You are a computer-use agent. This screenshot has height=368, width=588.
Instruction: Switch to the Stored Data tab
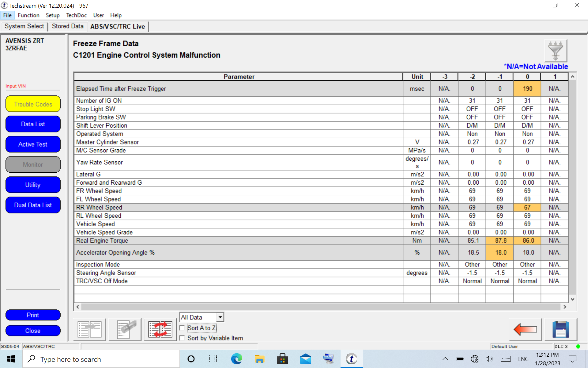pos(67,26)
